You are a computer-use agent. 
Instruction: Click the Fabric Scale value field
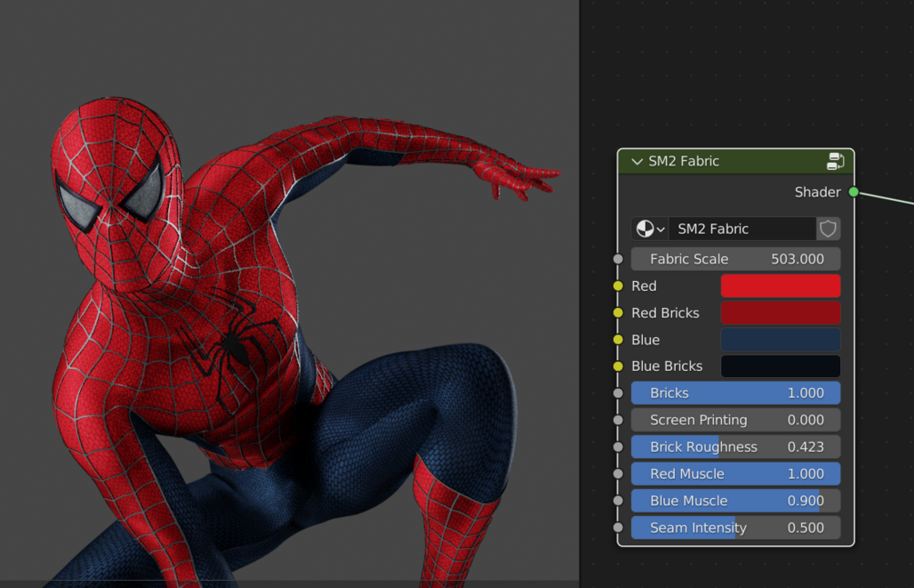point(736,259)
